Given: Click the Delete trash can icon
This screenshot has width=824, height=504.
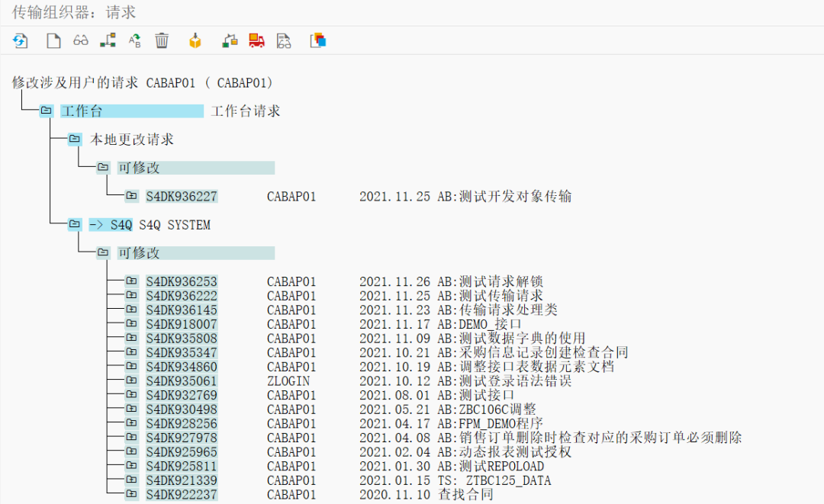Looking at the screenshot, I should 162,40.
